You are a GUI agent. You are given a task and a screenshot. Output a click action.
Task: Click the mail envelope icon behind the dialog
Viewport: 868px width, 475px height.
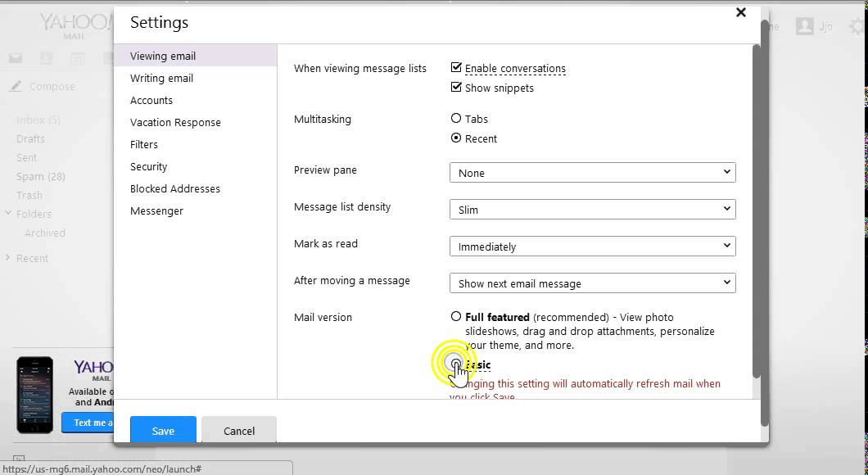(x=16, y=58)
